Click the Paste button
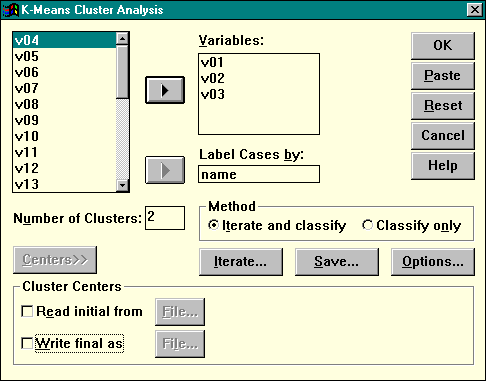486x381 pixels. click(443, 76)
